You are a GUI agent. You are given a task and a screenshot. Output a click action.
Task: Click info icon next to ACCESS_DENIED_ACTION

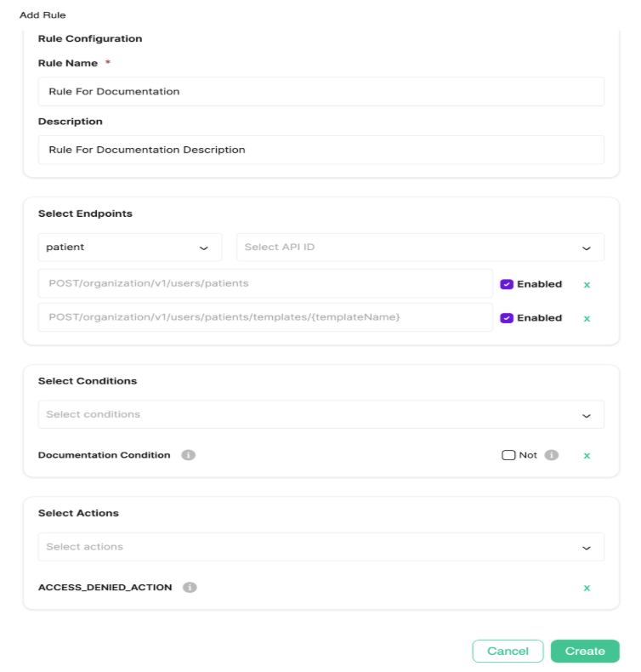(190, 587)
